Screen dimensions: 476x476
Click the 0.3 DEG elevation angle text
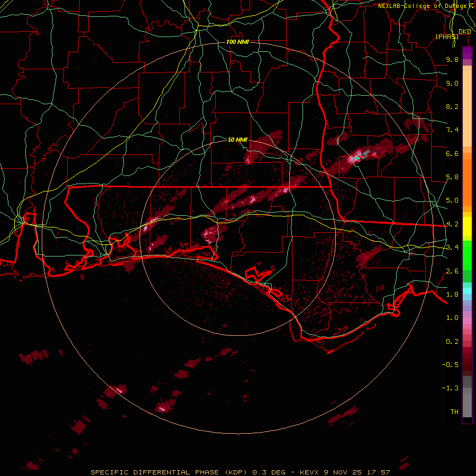coord(269,472)
